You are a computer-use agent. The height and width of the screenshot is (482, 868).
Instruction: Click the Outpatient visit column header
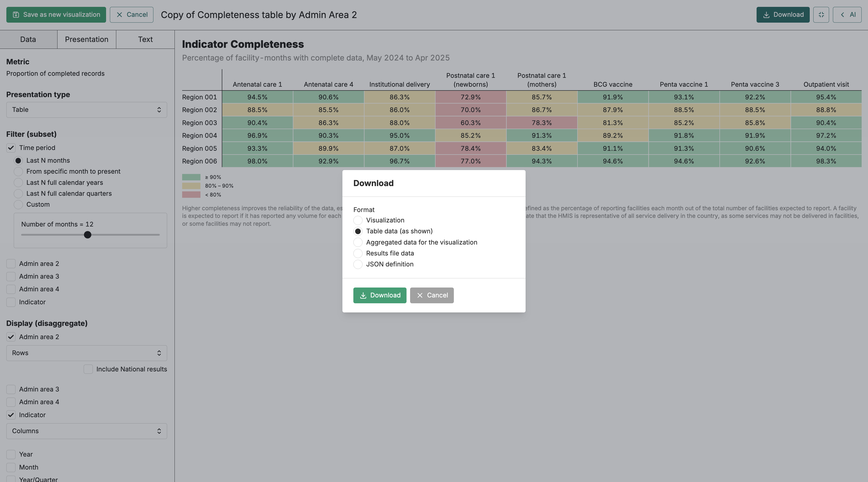click(x=826, y=85)
